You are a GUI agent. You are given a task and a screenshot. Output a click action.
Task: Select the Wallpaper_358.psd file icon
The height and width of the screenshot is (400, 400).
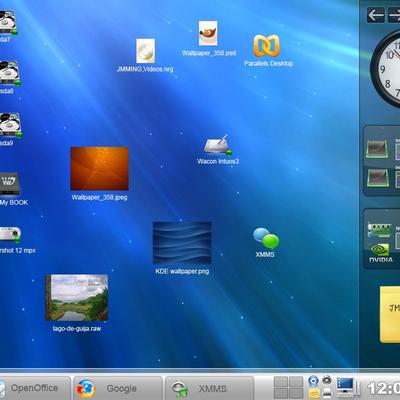coord(208,33)
